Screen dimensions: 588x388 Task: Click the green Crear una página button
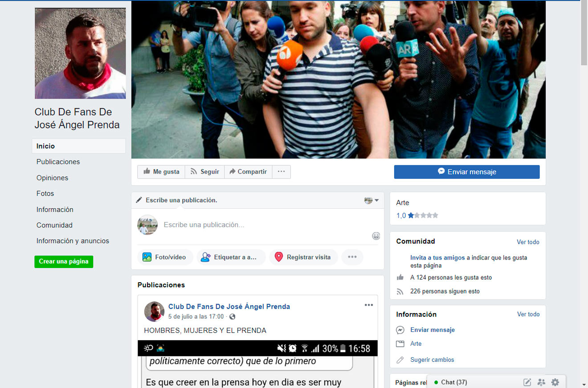coord(64,261)
